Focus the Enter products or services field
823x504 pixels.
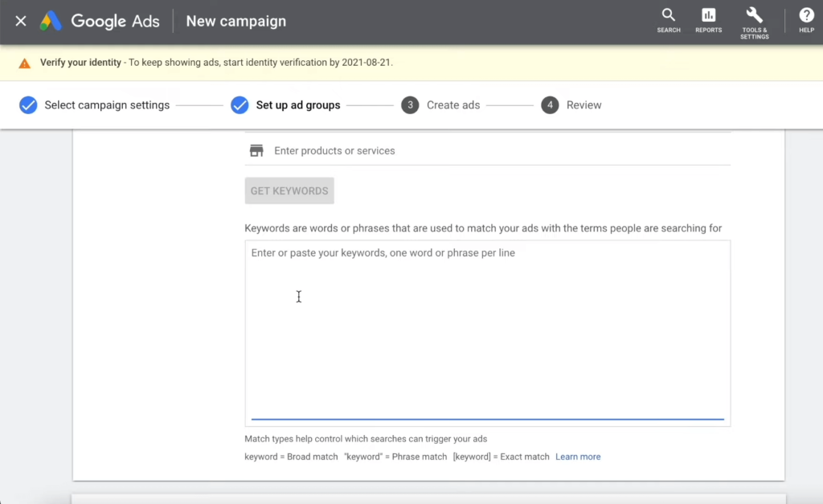pyautogui.click(x=498, y=150)
